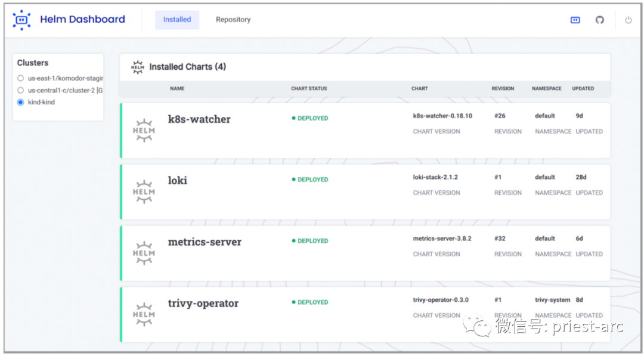The image size is (644, 356).
Task: Click the Installed Charts (4) heading
Action: [188, 67]
